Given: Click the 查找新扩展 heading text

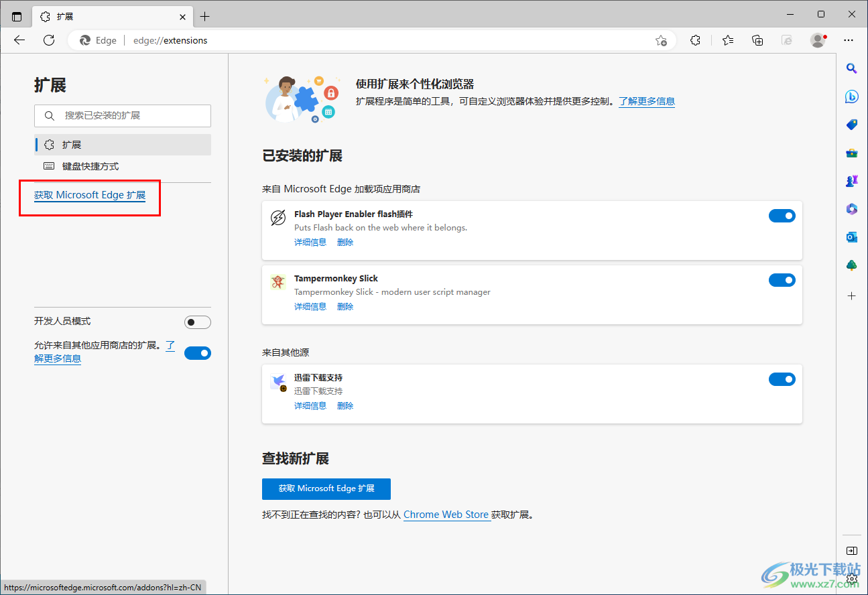Looking at the screenshot, I should [296, 459].
